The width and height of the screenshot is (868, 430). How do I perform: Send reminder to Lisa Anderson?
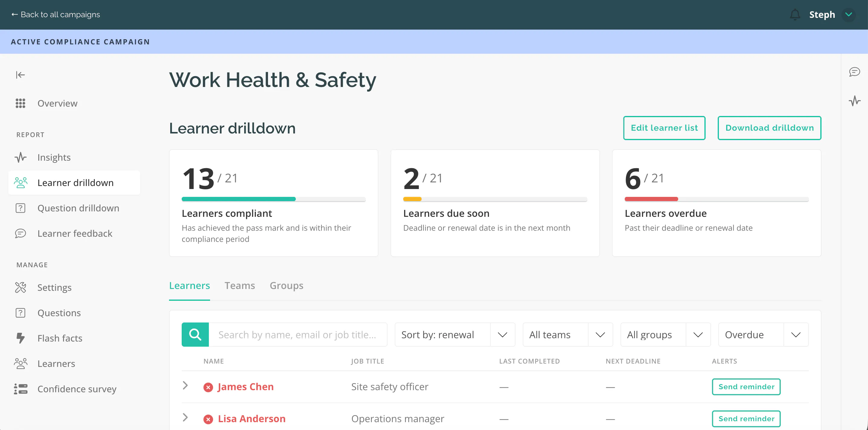[x=746, y=419]
